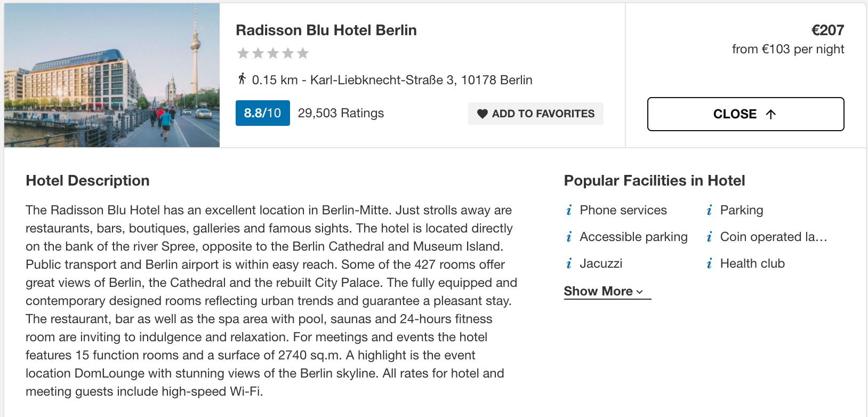Screen dimensions: 868x417
Task: Click the chevron next to Show More
Action: coord(639,292)
